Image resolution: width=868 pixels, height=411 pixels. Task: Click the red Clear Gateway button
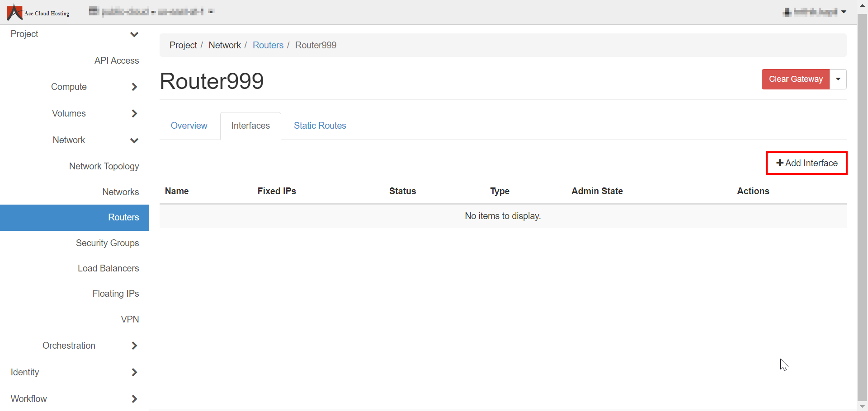tap(795, 79)
